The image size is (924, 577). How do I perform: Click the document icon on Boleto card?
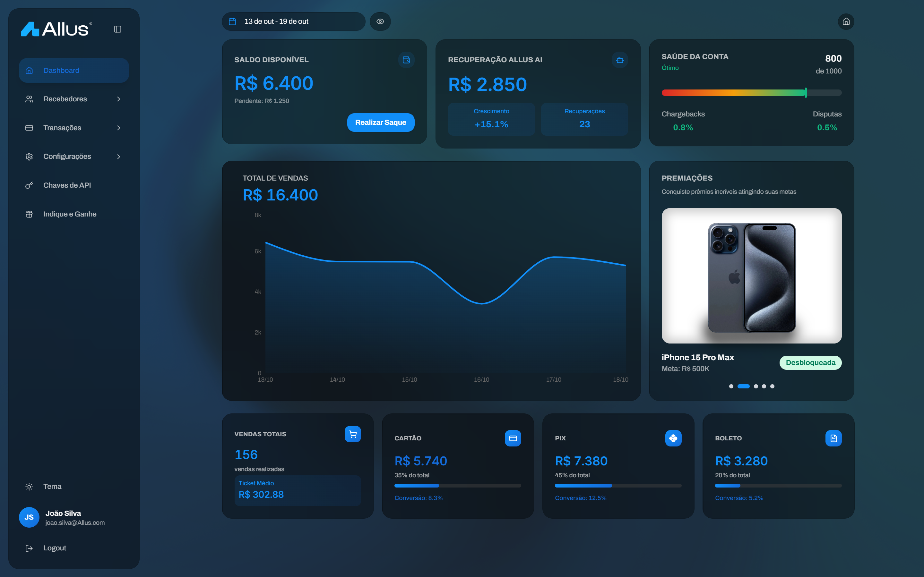point(833,438)
